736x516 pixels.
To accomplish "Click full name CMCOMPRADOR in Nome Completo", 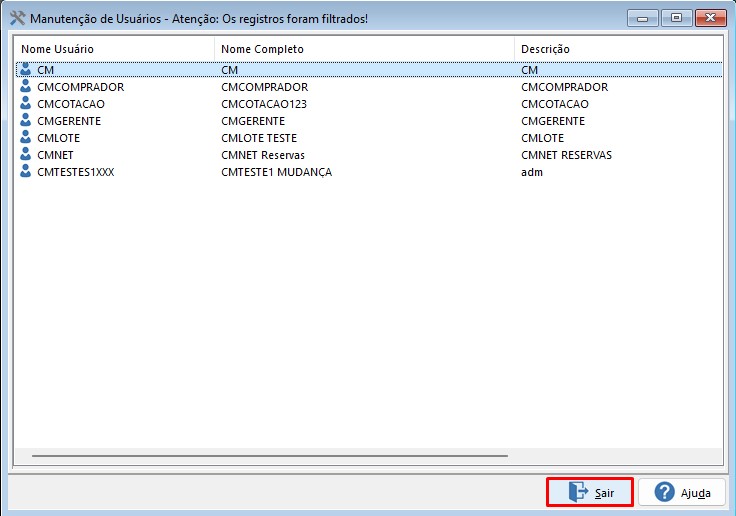I will (265, 87).
